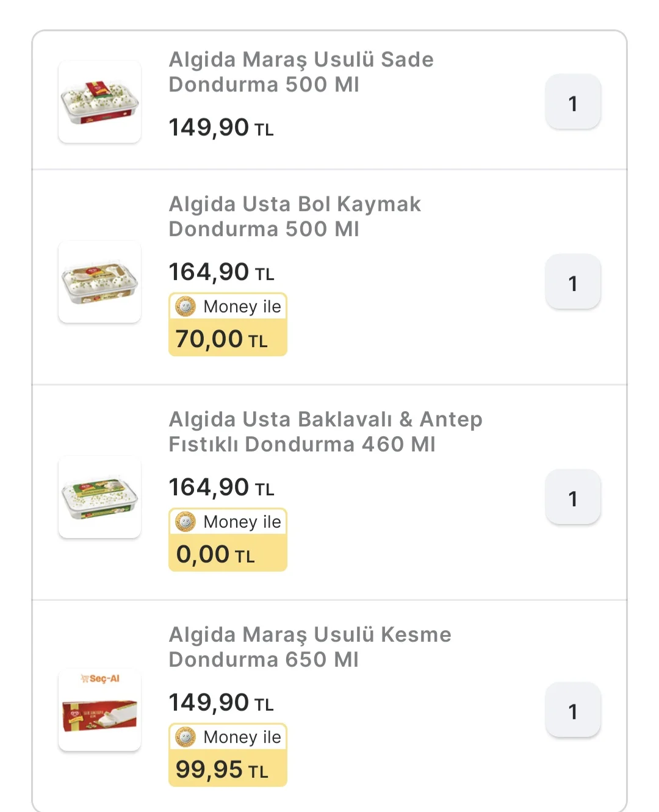The width and height of the screenshot is (659, 812).
Task: Open Algida Usta Baklavalı & Antep Fıstıklı title
Action: click(x=325, y=432)
